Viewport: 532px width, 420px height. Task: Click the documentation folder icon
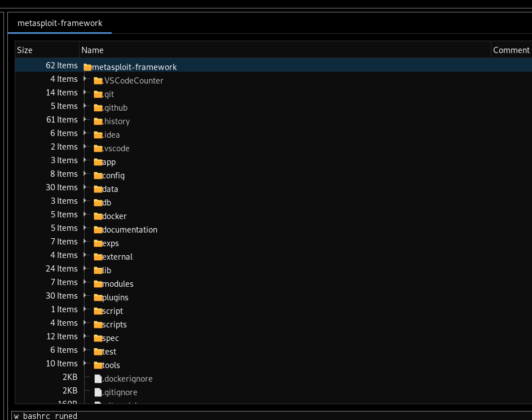[x=98, y=230]
